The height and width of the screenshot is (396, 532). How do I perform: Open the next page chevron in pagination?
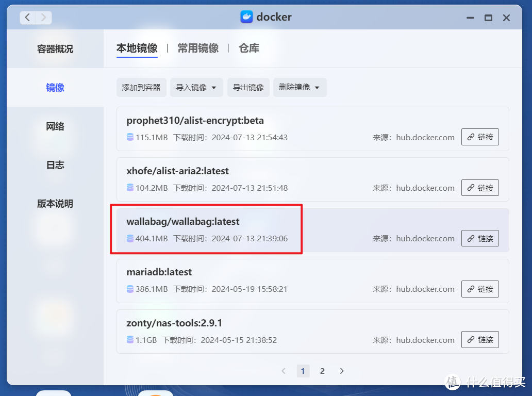point(341,371)
